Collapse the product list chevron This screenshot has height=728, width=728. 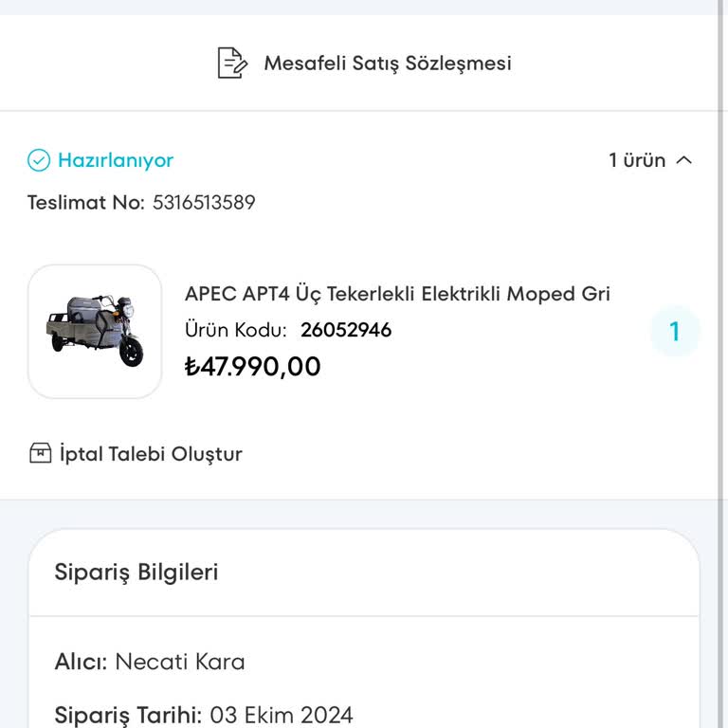coord(683,160)
